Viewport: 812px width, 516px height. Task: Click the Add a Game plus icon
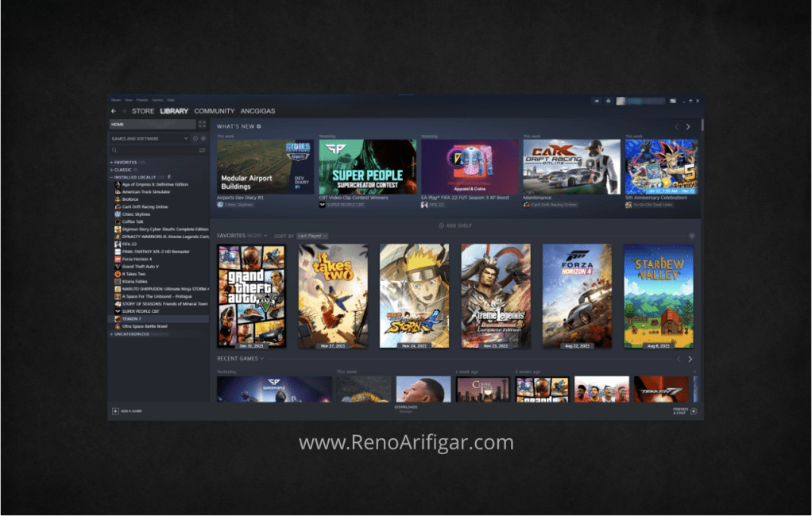(116, 410)
